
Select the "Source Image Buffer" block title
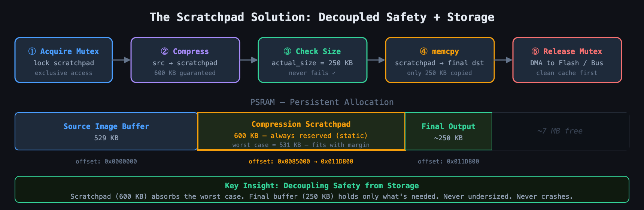tap(106, 126)
